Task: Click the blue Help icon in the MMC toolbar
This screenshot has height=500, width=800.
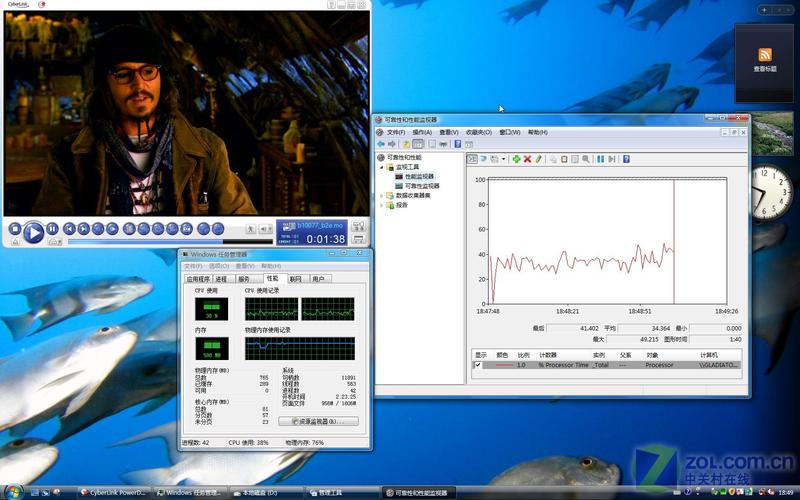Action: pos(458,144)
